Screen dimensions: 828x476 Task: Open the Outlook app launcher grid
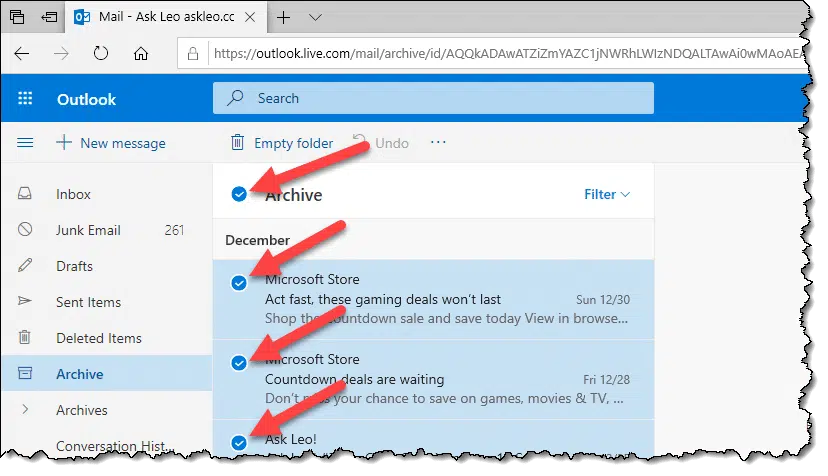[x=25, y=98]
